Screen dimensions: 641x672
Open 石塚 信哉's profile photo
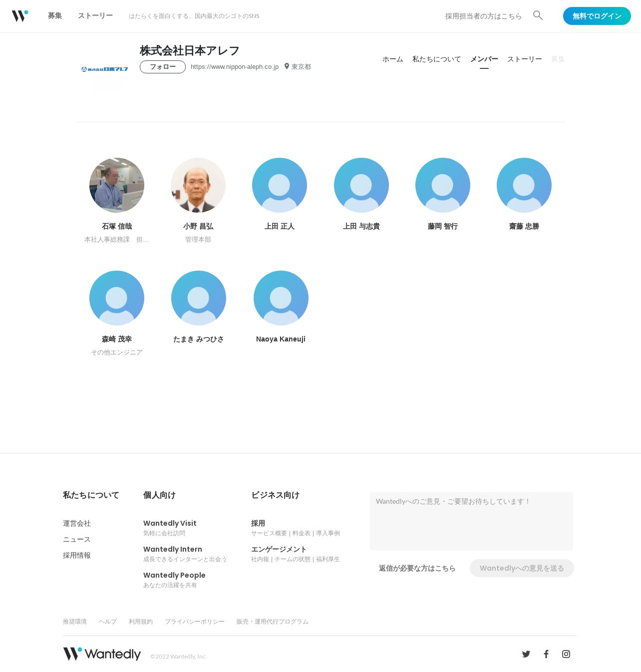point(117,185)
